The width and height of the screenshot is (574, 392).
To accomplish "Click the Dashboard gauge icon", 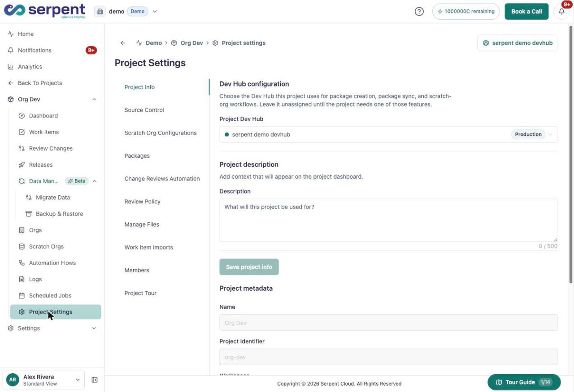I will (22, 116).
